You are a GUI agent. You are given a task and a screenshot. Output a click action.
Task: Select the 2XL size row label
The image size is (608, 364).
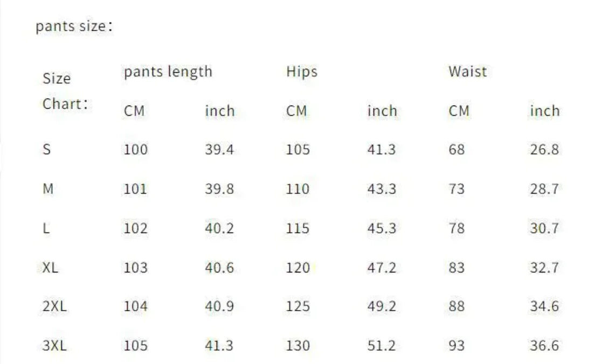[55, 306]
